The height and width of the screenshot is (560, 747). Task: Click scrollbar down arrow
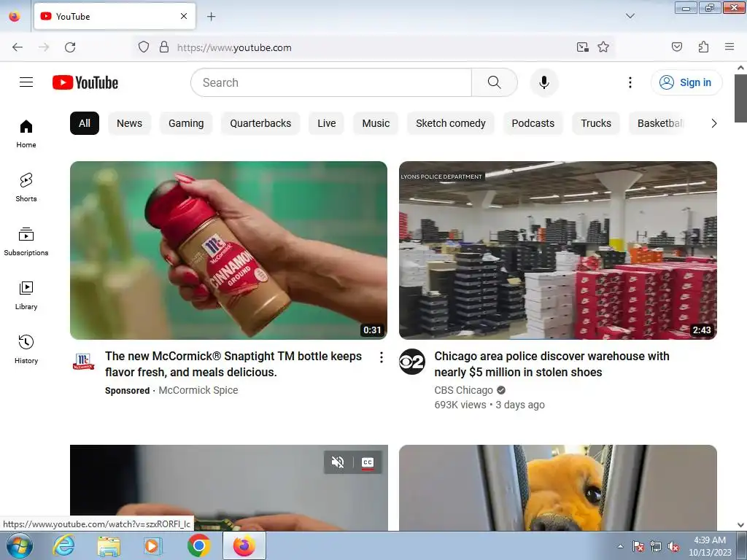[740, 525]
